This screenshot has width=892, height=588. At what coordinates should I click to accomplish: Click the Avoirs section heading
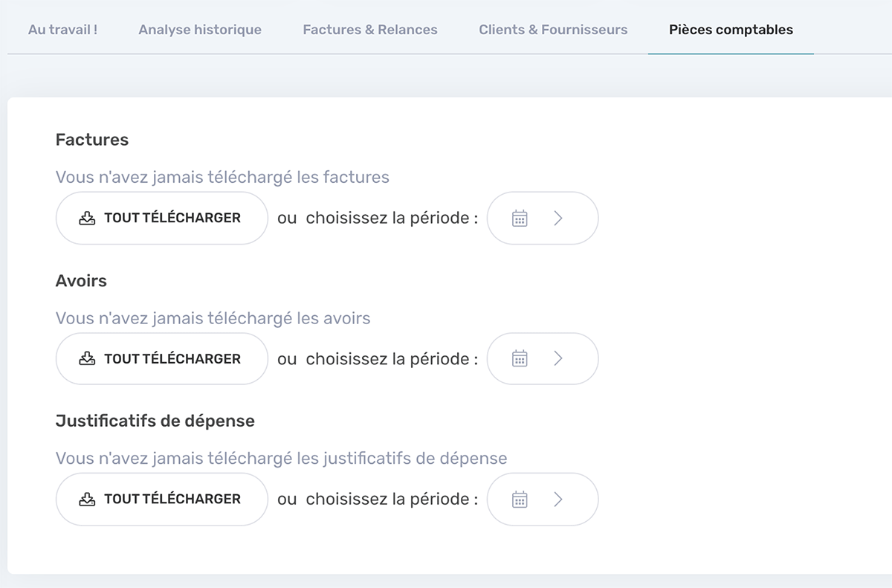[81, 281]
